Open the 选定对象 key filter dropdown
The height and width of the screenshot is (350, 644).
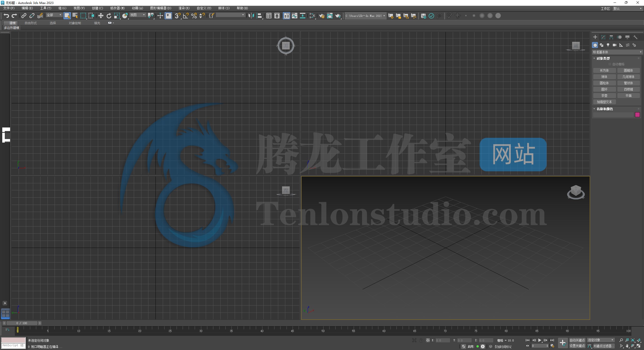(601, 340)
